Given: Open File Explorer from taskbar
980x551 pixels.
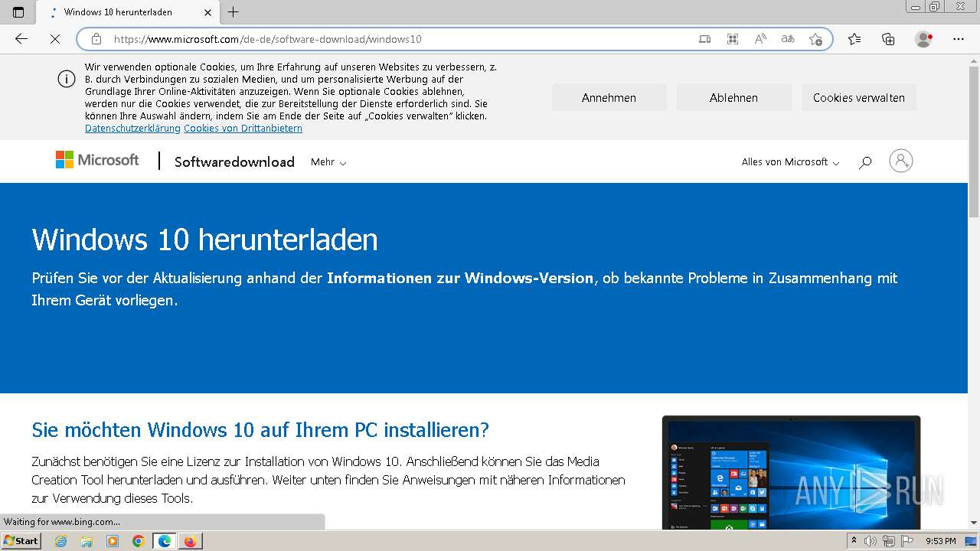Looking at the screenshot, I should tap(87, 541).
